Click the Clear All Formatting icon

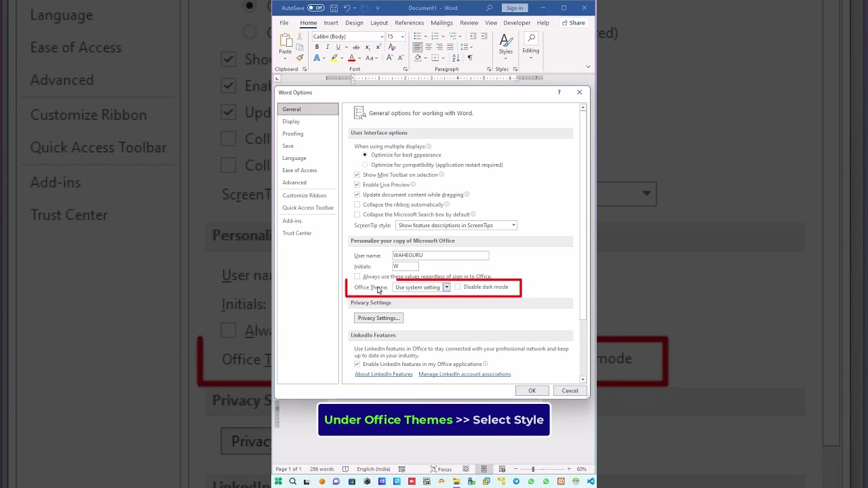click(x=391, y=47)
